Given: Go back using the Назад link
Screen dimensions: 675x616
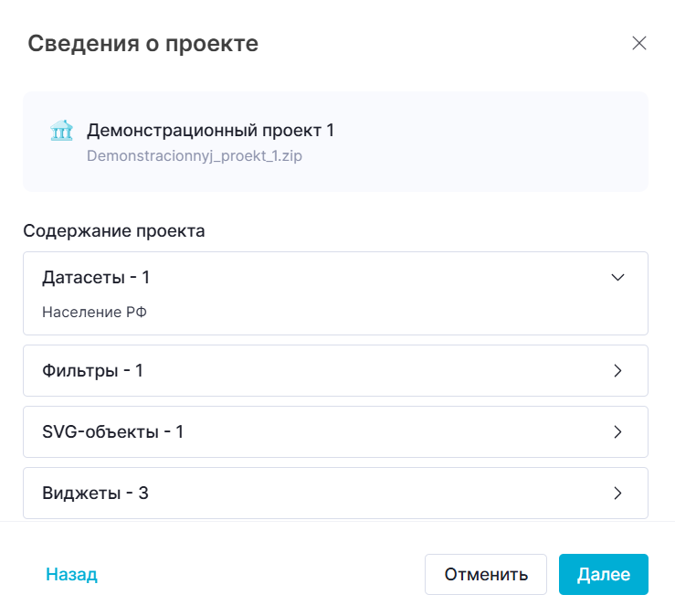Looking at the screenshot, I should pyautogui.click(x=71, y=575).
